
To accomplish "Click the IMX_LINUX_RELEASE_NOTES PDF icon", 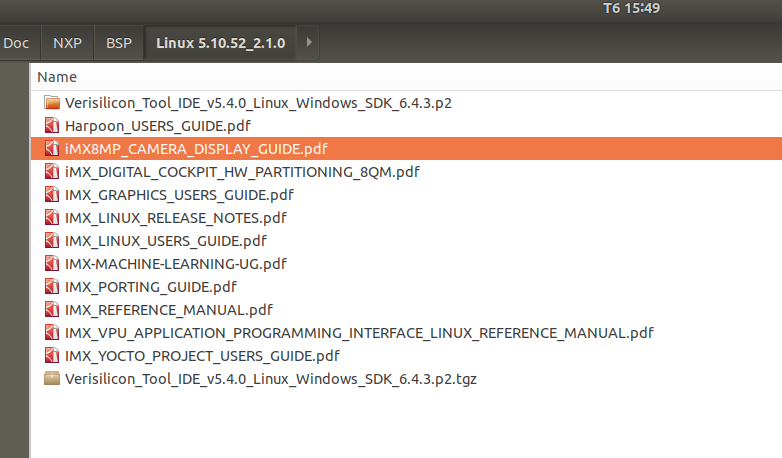I will click(53, 218).
